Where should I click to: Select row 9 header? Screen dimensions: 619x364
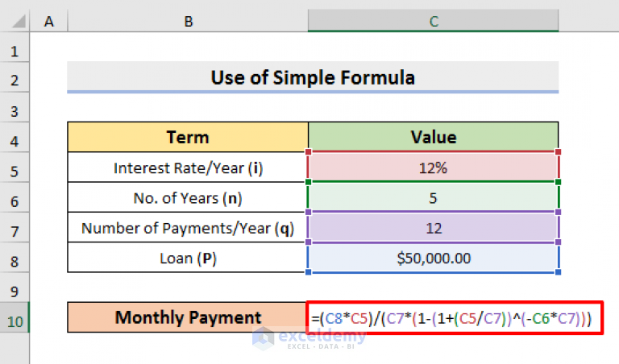click(15, 287)
